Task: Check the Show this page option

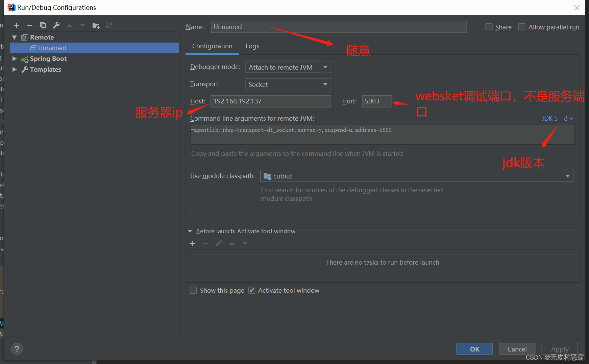Action: click(193, 290)
